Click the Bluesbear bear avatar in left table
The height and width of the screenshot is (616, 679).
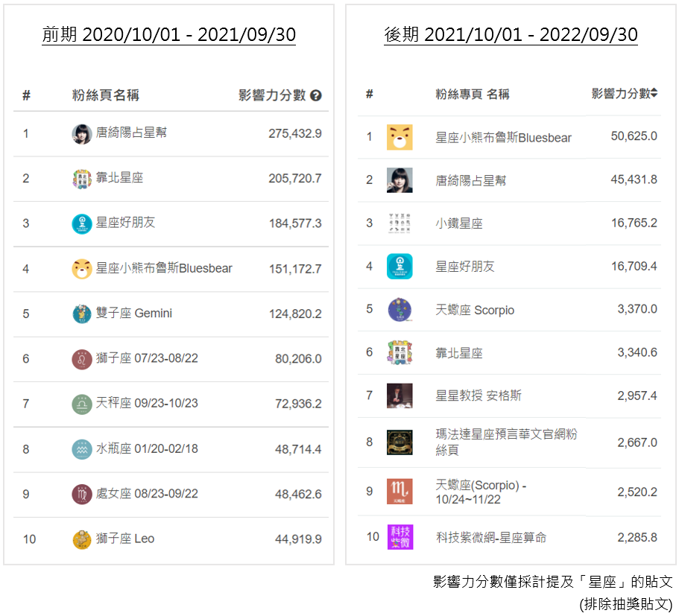[82, 269]
